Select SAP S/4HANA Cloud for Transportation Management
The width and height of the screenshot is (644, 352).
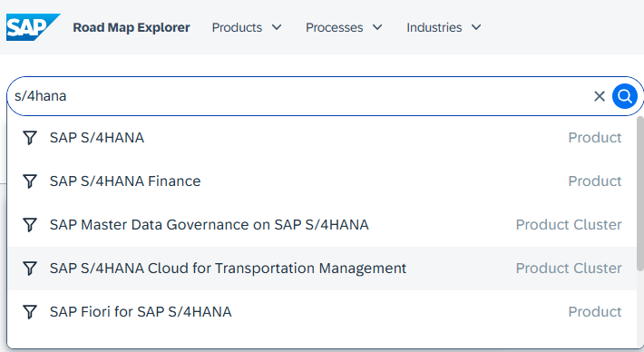(322, 269)
